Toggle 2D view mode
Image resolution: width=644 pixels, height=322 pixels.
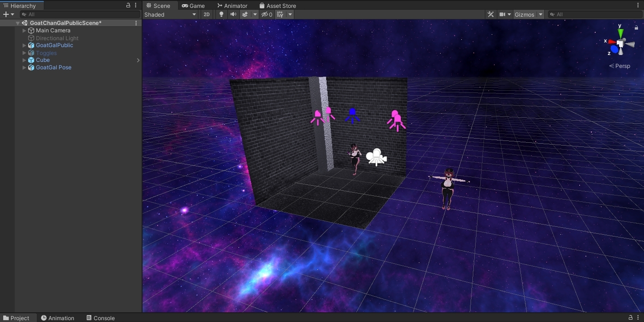[207, 14]
